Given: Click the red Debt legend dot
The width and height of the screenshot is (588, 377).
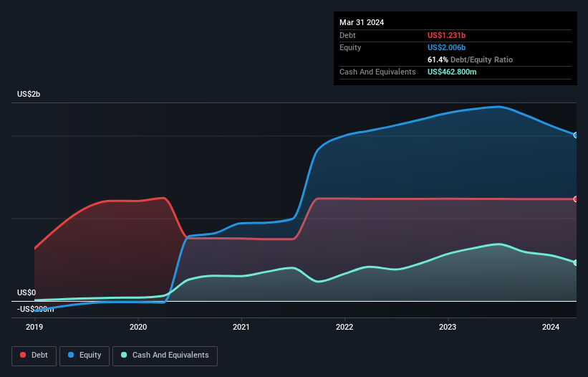Looking at the screenshot, I should coord(23,355).
